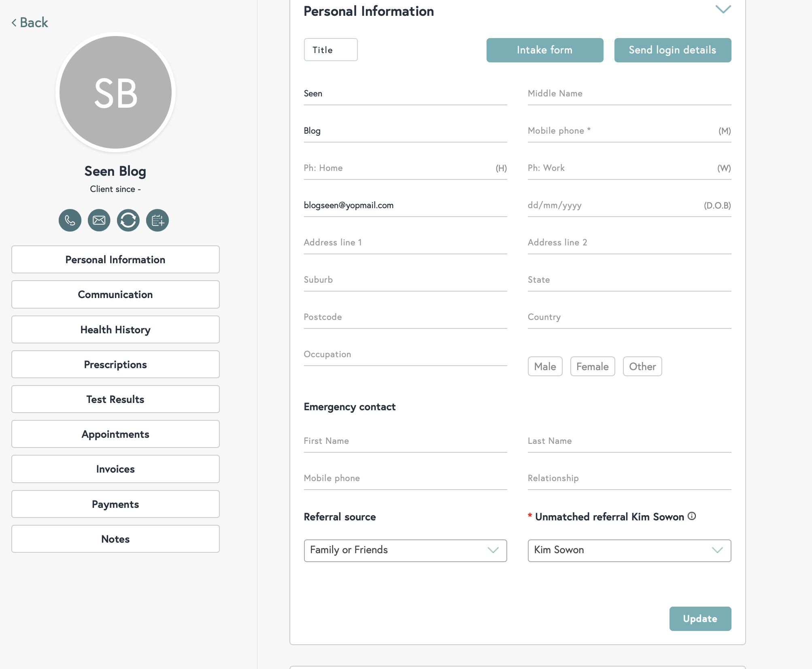Click the phone call icon under client name
This screenshot has width=812, height=669.
coord(70,220)
